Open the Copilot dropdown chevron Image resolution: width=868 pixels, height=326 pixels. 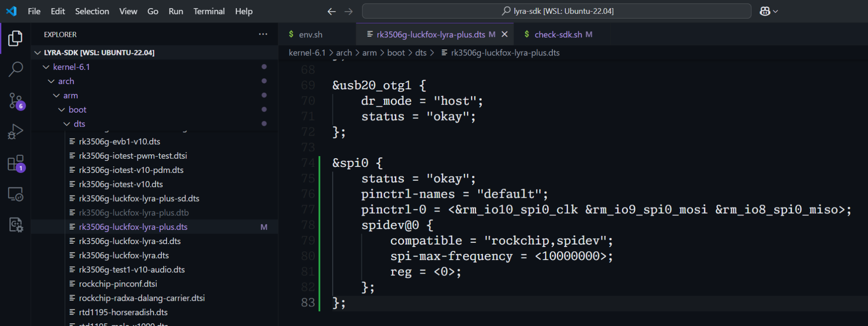(776, 11)
